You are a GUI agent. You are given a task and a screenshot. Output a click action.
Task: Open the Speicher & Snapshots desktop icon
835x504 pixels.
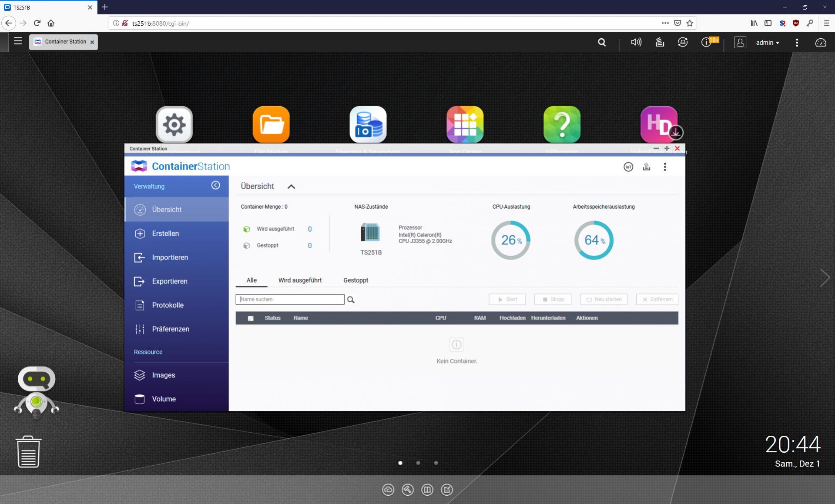click(x=368, y=124)
